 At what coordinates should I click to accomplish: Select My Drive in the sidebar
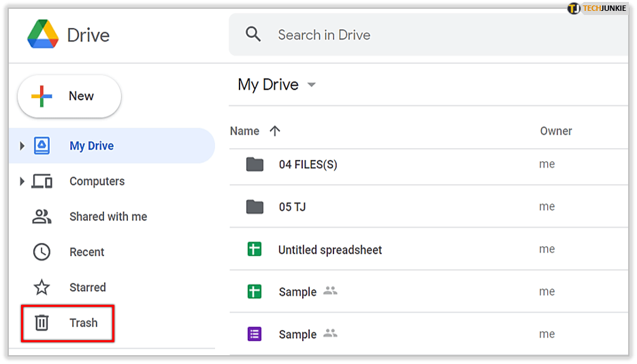pyautogui.click(x=91, y=146)
